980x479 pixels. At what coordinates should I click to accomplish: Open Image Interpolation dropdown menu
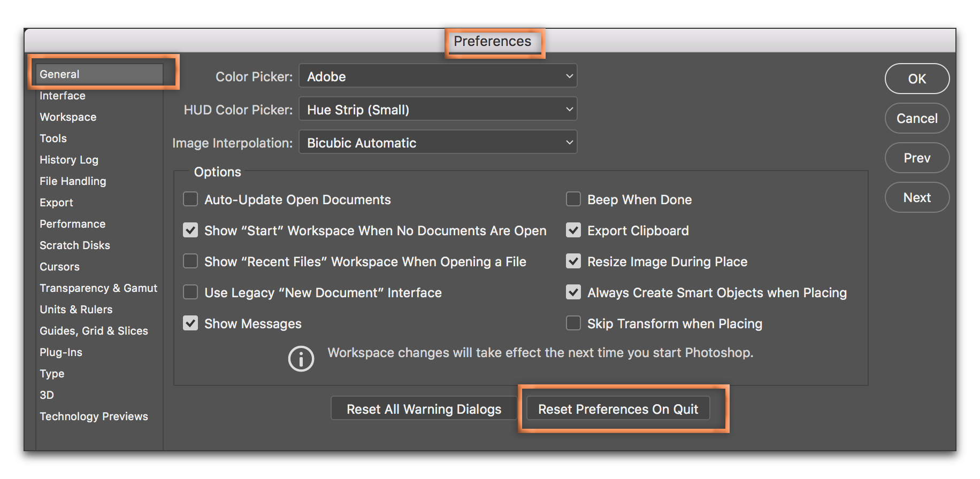click(438, 143)
